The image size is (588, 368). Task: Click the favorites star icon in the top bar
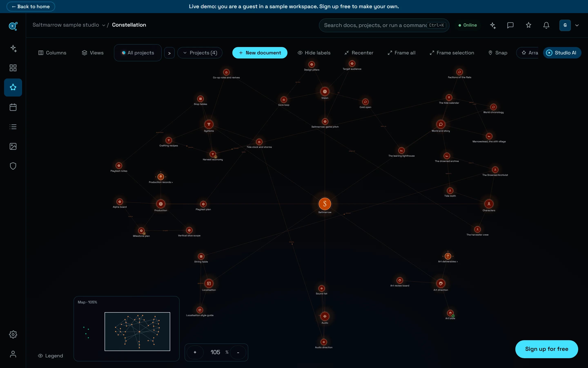[x=528, y=25]
